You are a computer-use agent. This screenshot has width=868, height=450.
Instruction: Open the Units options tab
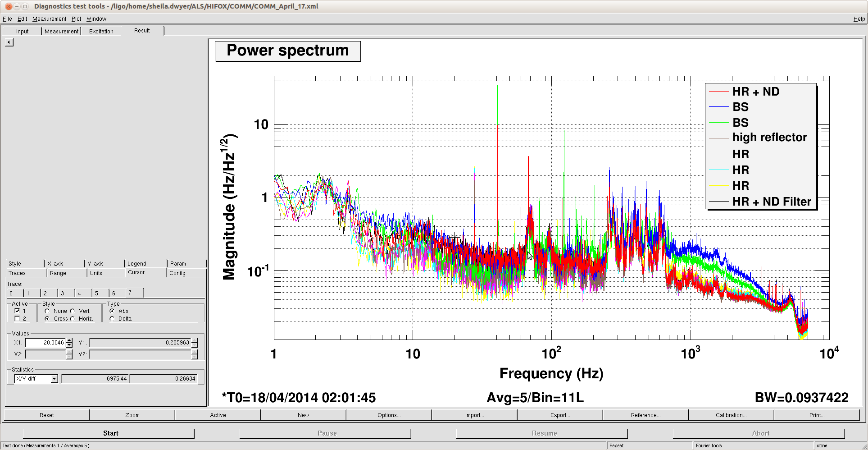(106, 273)
